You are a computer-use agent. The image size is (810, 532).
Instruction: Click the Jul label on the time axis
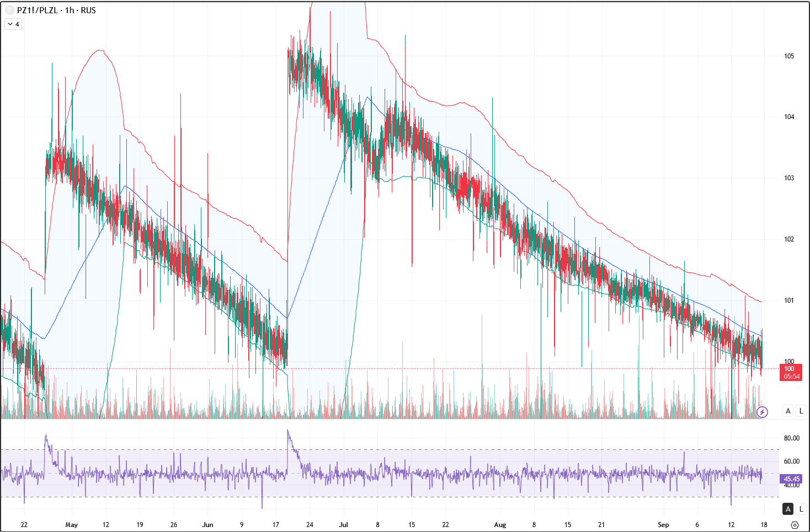pyautogui.click(x=343, y=525)
